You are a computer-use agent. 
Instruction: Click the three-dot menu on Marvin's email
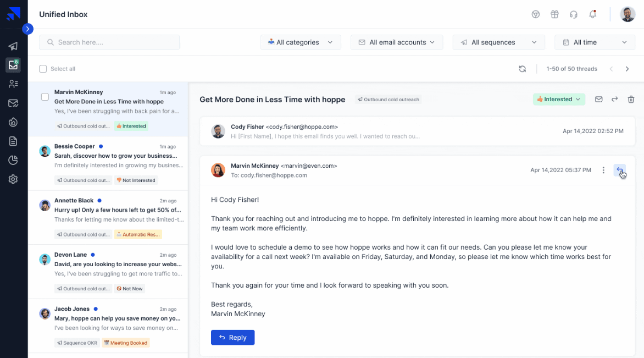tap(603, 170)
